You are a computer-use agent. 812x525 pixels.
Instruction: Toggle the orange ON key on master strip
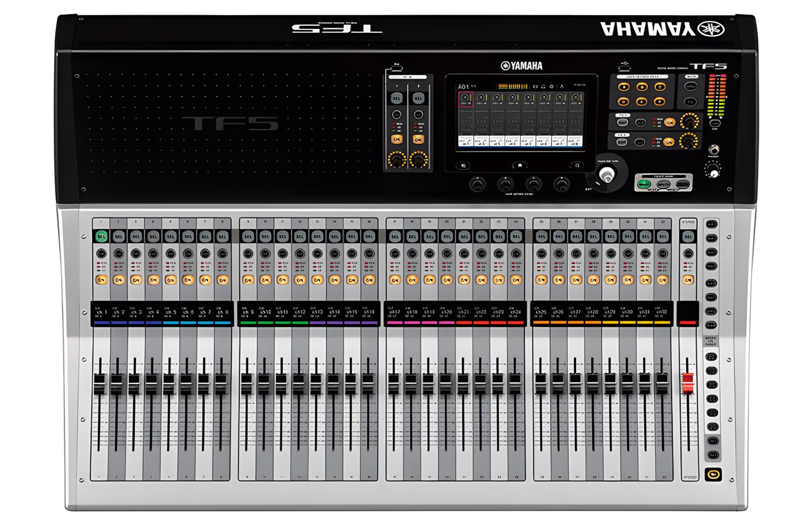click(688, 280)
